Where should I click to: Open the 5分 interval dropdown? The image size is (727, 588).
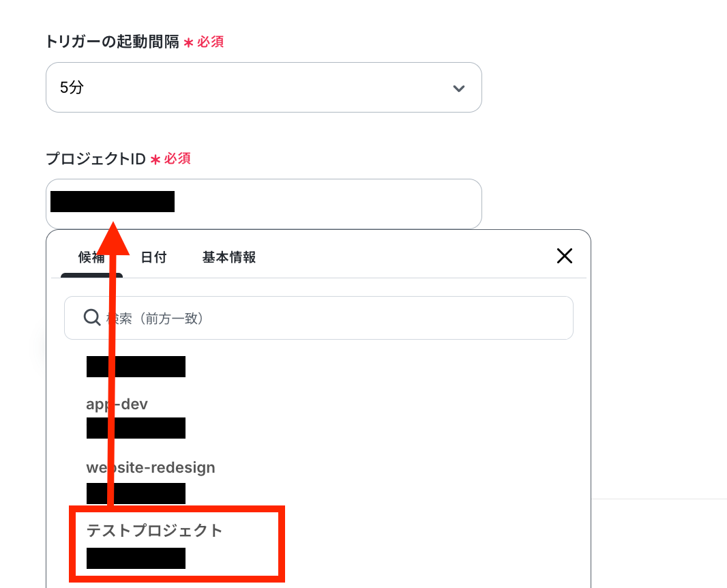264,87
